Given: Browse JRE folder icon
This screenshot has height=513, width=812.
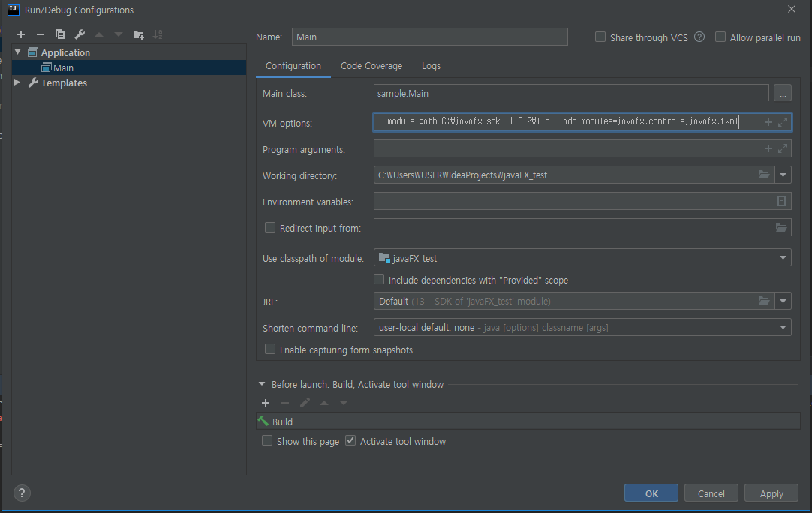Looking at the screenshot, I should pyautogui.click(x=764, y=301).
